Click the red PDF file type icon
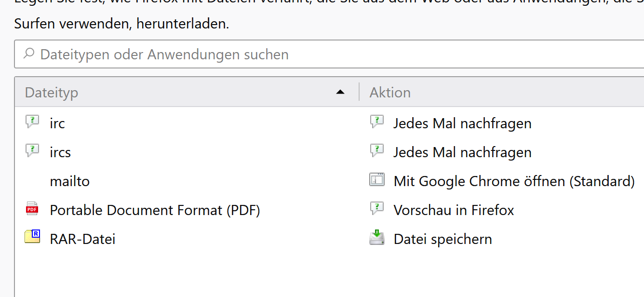 (32, 209)
